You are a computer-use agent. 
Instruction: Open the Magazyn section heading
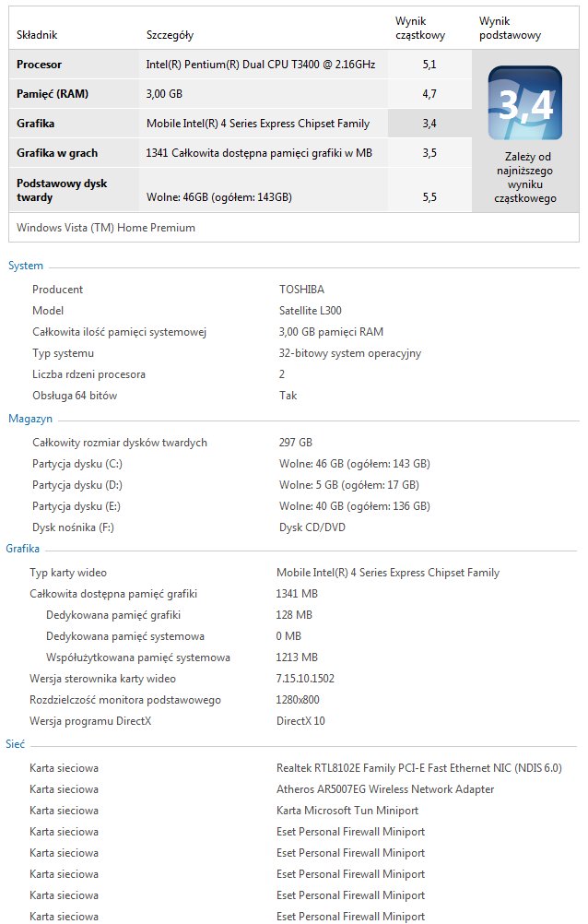pyautogui.click(x=30, y=419)
